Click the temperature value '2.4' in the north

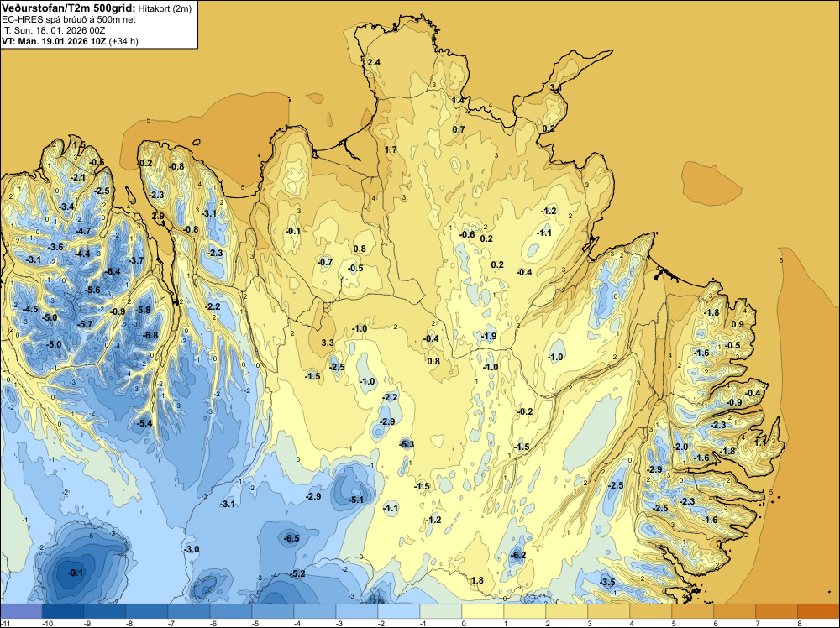374,63
